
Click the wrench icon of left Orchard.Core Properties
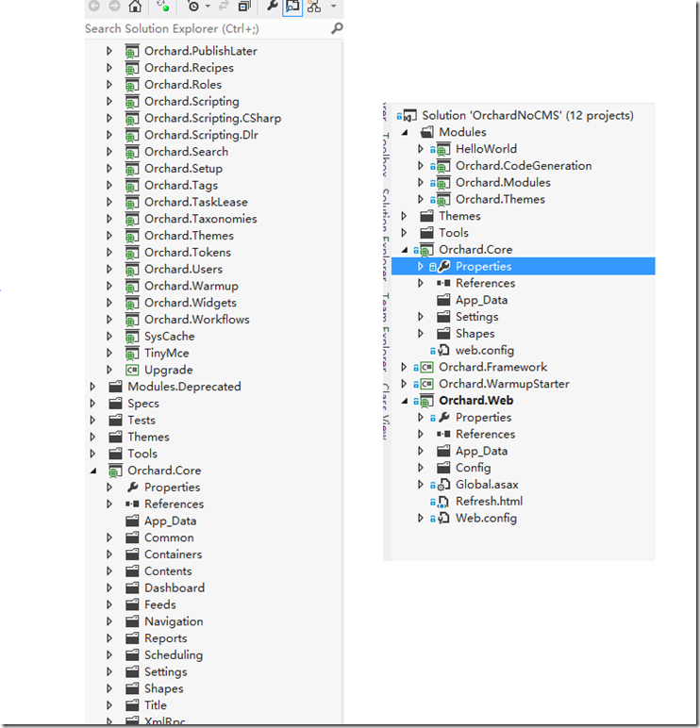point(132,487)
